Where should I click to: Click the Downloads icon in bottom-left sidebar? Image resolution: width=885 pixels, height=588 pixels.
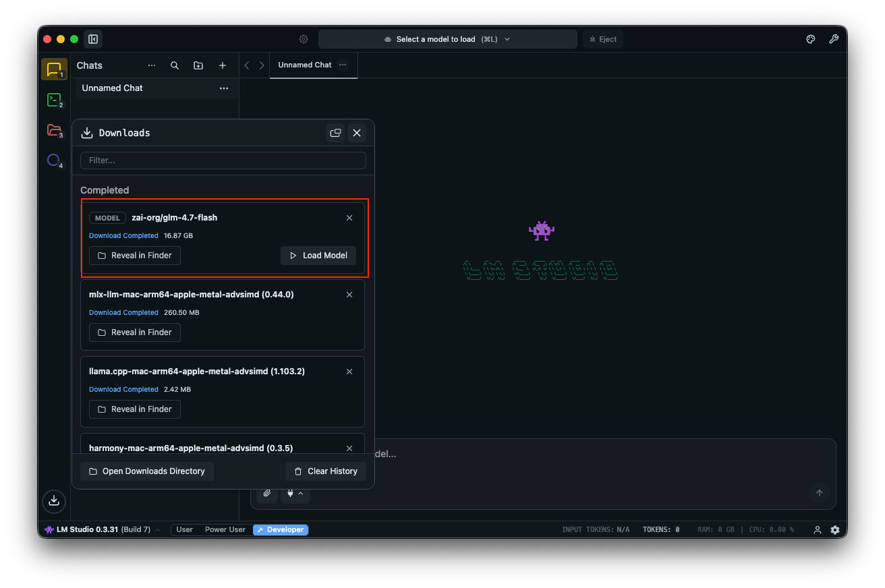[54, 501]
